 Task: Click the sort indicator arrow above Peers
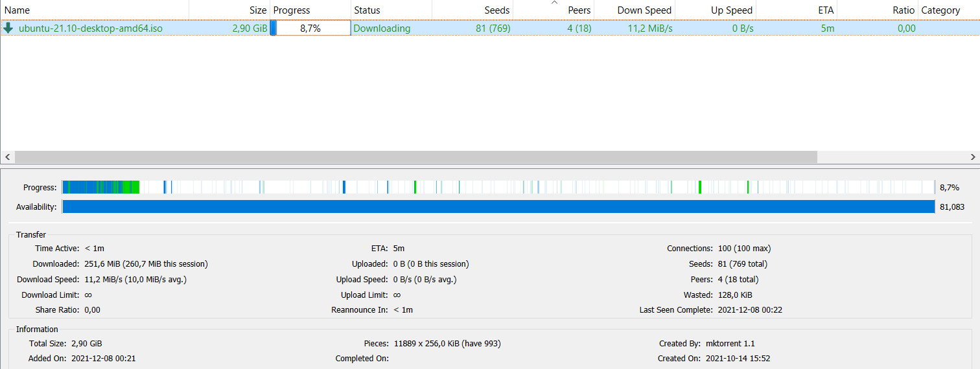coord(554,3)
